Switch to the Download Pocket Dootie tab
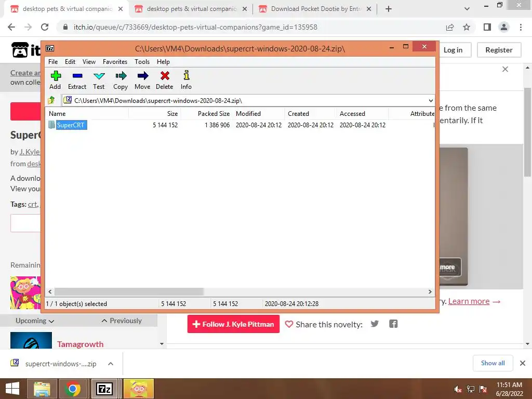The width and height of the screenshot is (532, 399). pyautogui.click(x=315, y=9)
